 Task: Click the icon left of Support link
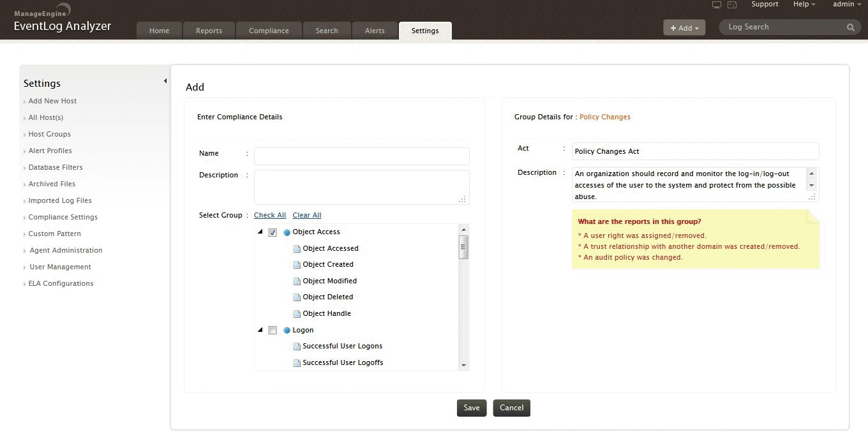point(732,5)
